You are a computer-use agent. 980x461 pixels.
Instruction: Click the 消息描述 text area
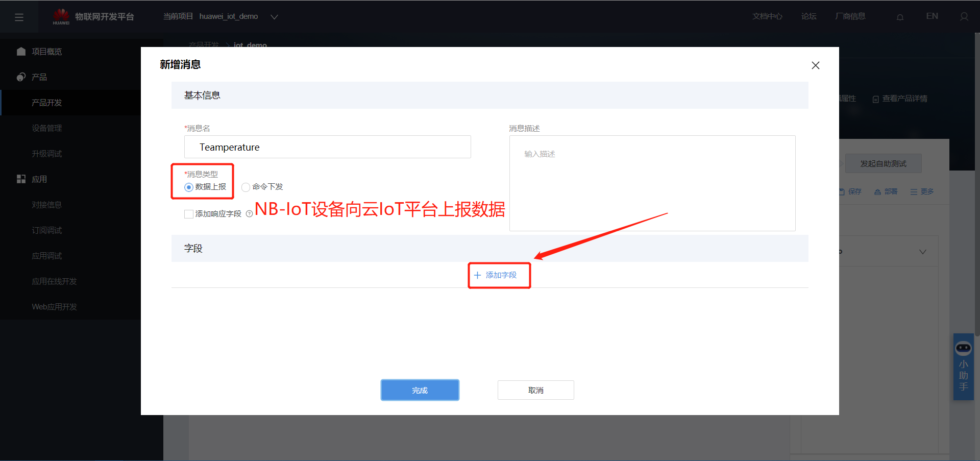tap(652, 183)
